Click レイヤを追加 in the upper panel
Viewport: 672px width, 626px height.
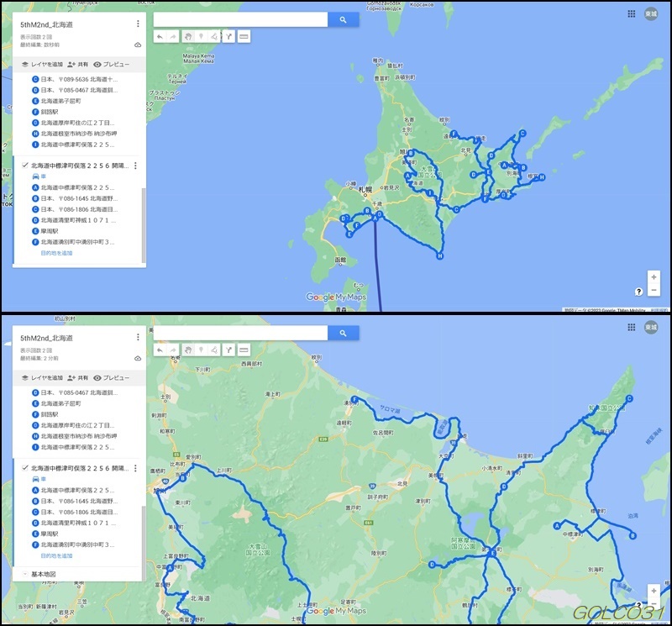(x=41, y=64)
